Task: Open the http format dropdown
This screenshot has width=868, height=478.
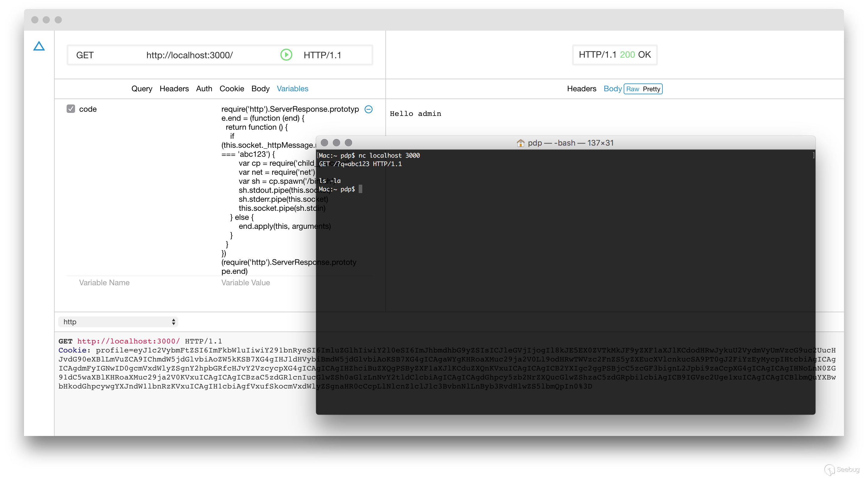Action: coord(118,322)
